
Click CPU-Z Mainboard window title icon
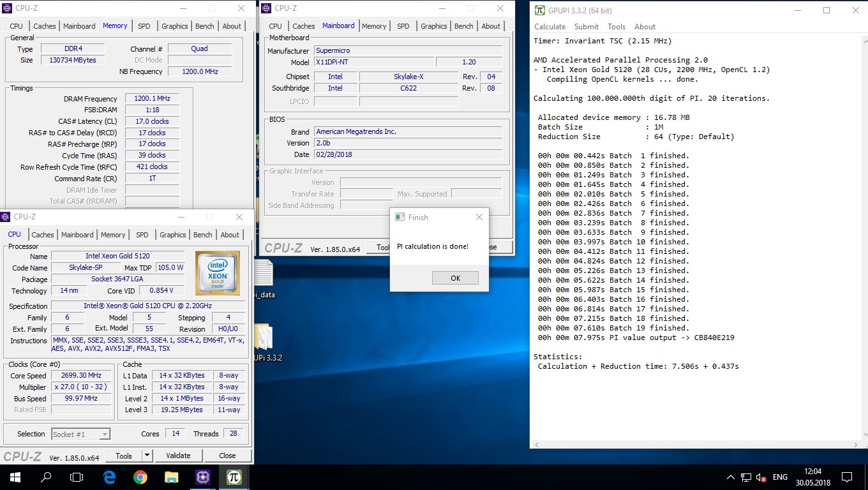point(266,8)
